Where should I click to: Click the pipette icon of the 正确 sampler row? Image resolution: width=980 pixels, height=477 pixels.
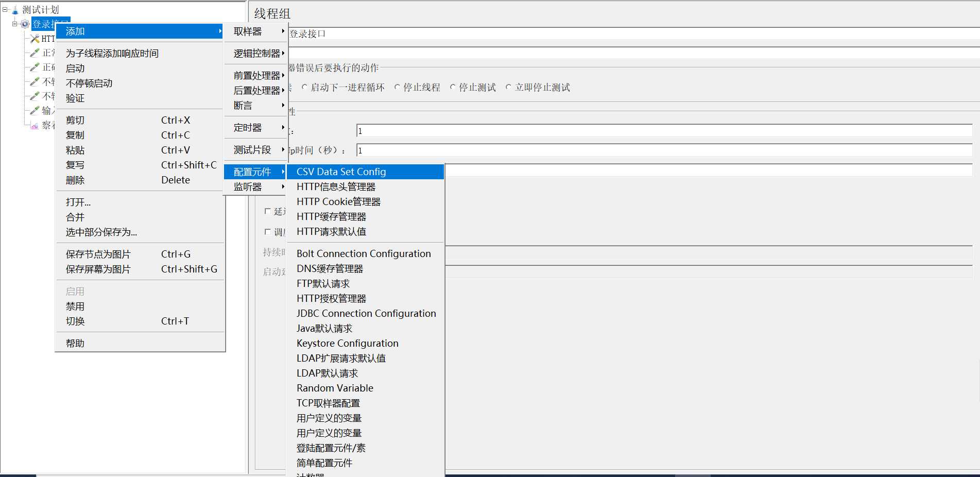point(35,67)
